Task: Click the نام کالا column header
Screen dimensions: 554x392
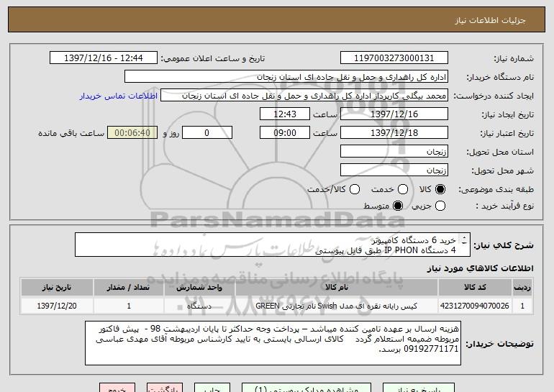Action: [337, 287]
